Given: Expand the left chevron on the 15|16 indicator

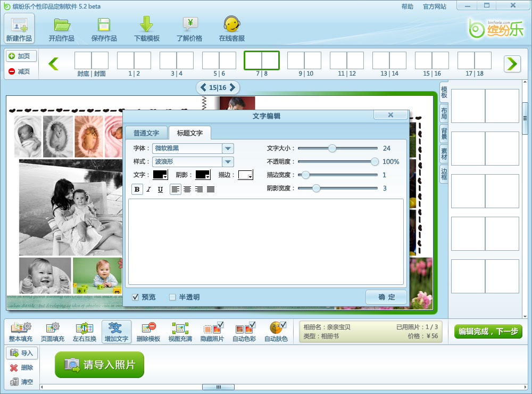Looking at the screenshot, I should (204, 87).
